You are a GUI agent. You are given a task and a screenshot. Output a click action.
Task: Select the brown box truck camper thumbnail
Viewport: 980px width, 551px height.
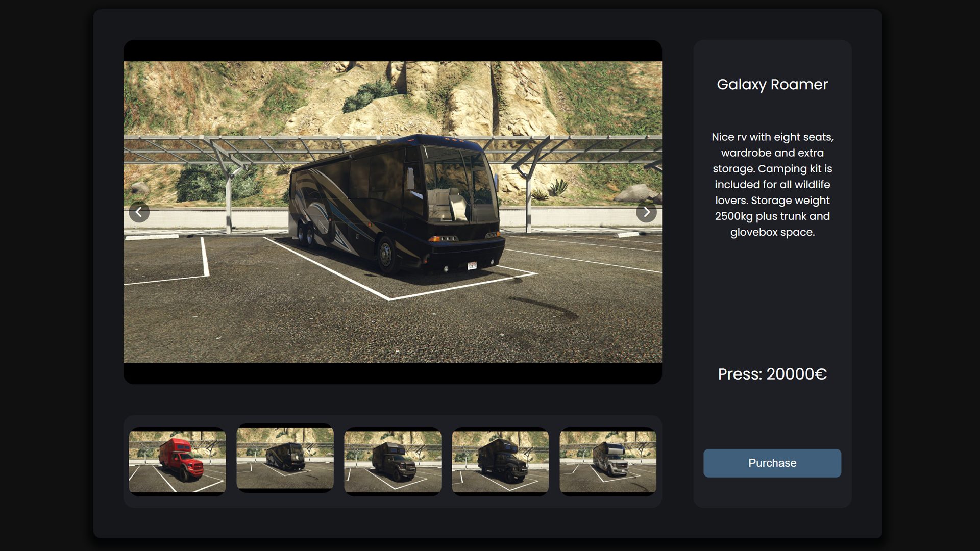[393, 461]
